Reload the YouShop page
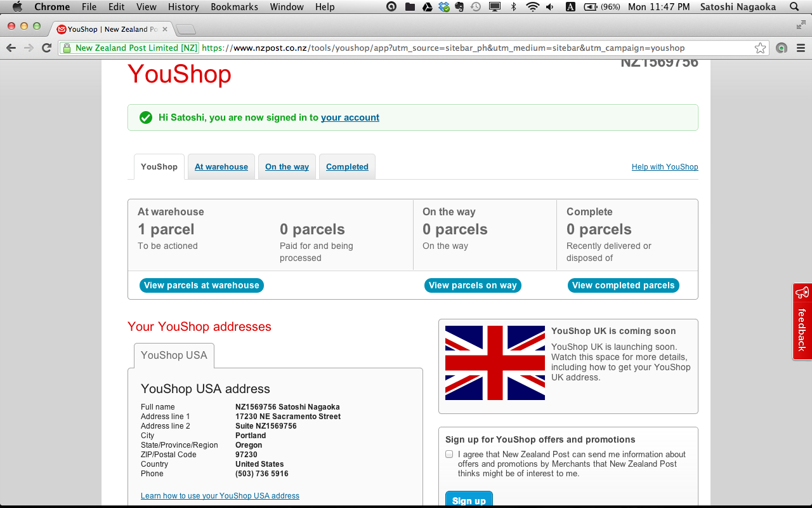 click(46, 48)
